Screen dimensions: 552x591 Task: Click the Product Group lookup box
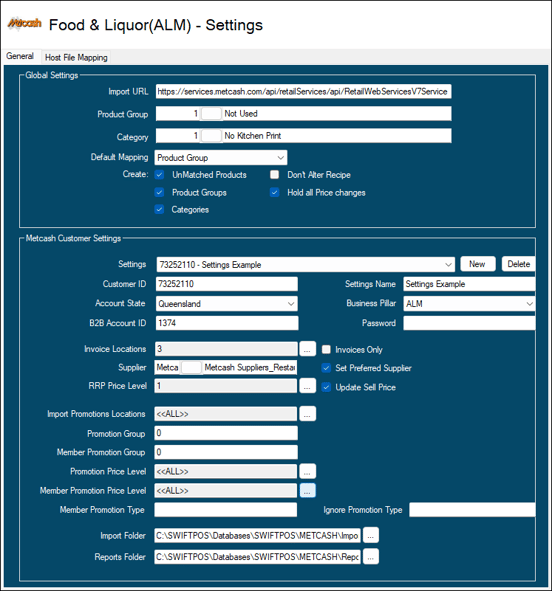[x=211, y=113]
